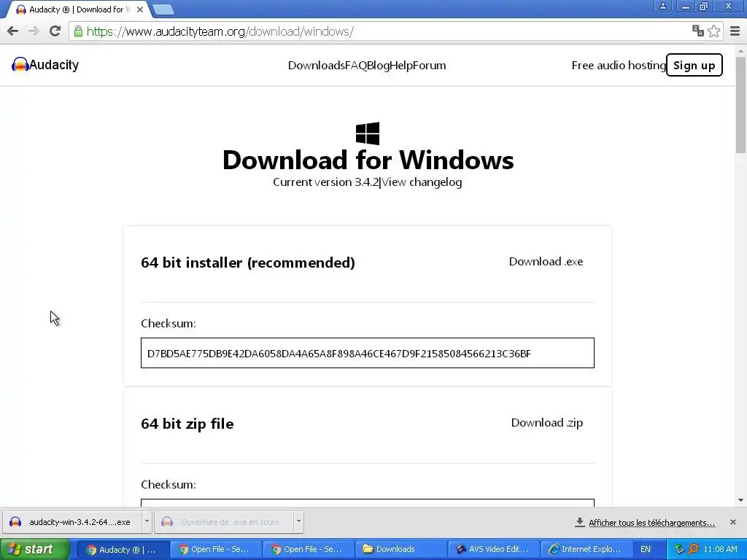Click the Windows logo above the heading

pyautogui.click(x=368, y=133)
